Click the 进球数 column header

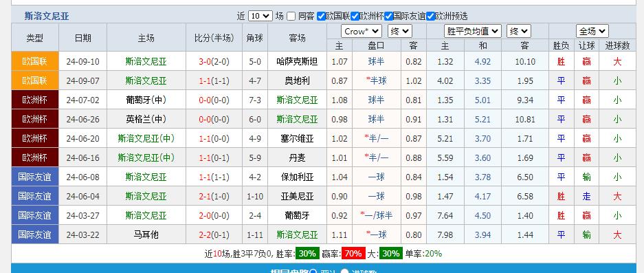(617, 45)
